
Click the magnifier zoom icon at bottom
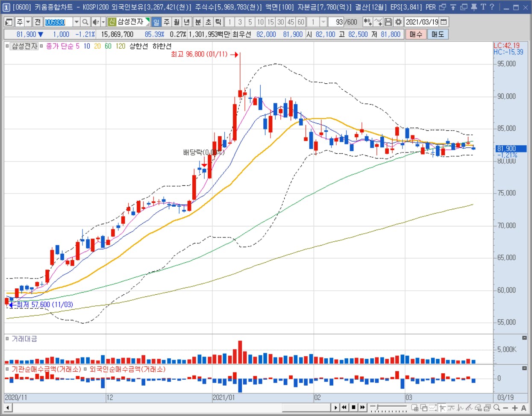497,408
